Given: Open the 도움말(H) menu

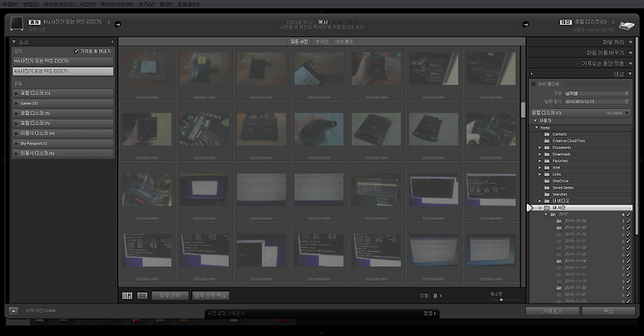Looking at the screenshot, I should coord(189,4).
